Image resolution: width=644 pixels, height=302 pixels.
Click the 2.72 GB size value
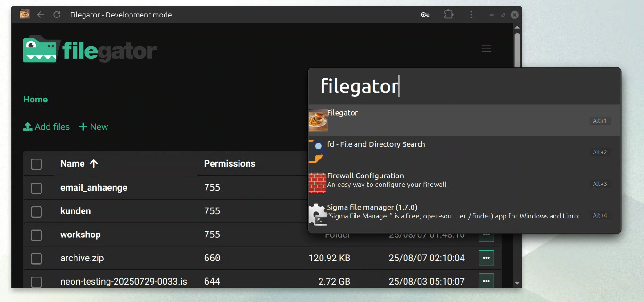click(334, 282)
